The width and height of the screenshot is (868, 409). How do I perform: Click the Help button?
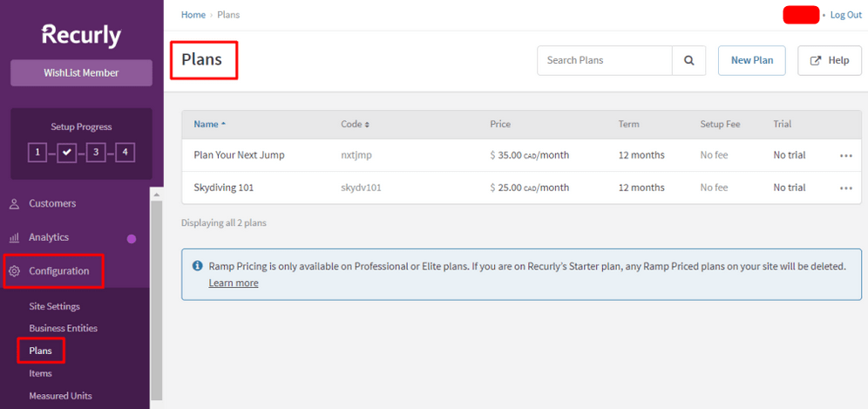[830, 60]
